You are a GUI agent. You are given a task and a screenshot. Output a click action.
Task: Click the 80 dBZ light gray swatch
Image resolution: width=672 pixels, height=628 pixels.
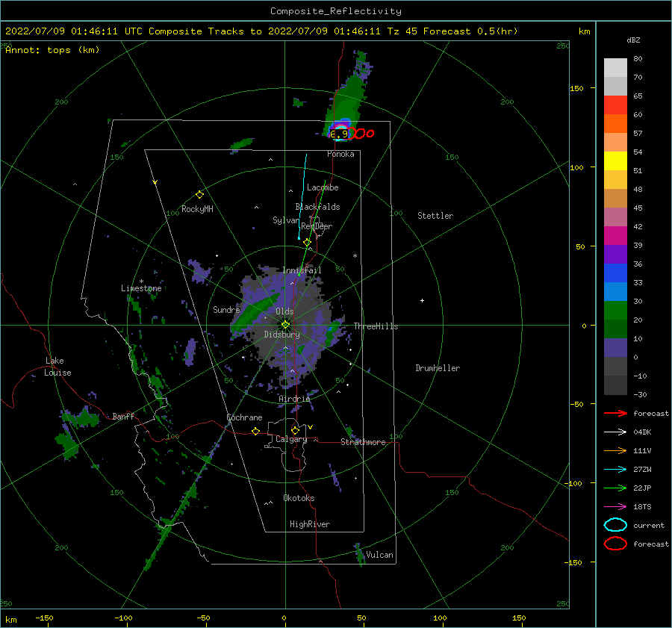click(615, 67)
